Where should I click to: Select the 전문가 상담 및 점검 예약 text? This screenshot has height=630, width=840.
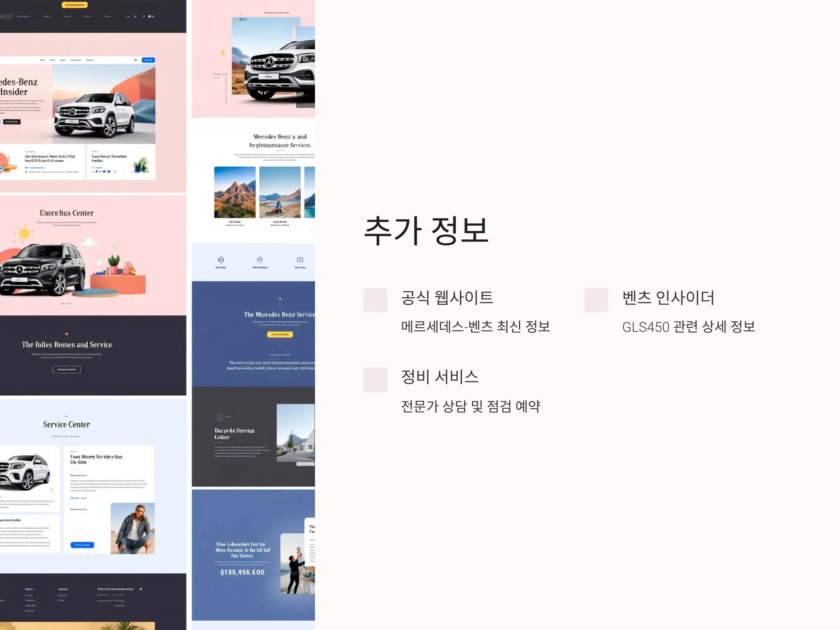tap(470, 406)
